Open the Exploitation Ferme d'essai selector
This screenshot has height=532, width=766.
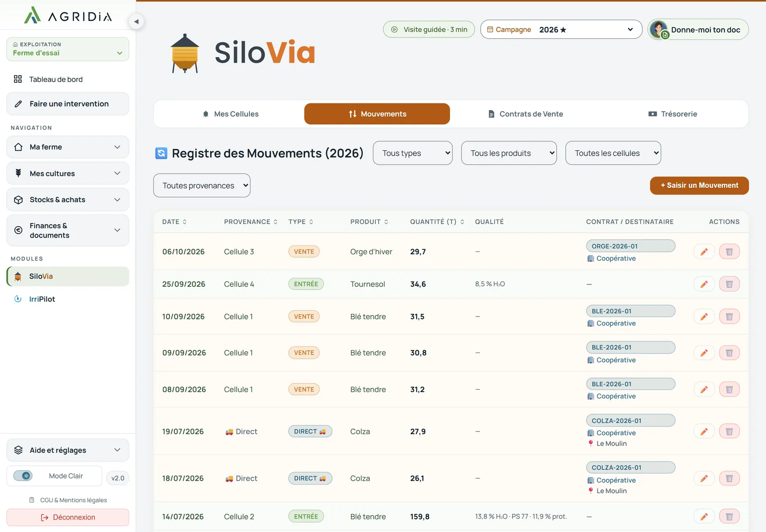point(68,49)
